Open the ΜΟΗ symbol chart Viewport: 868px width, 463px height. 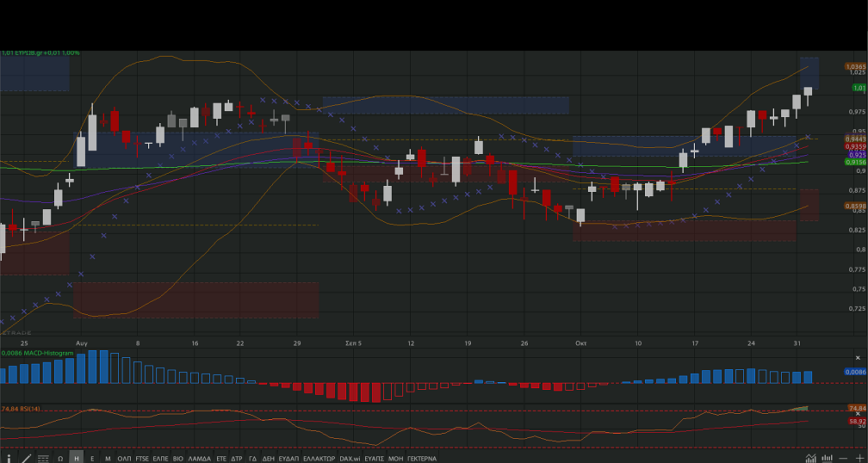point(395,459)
